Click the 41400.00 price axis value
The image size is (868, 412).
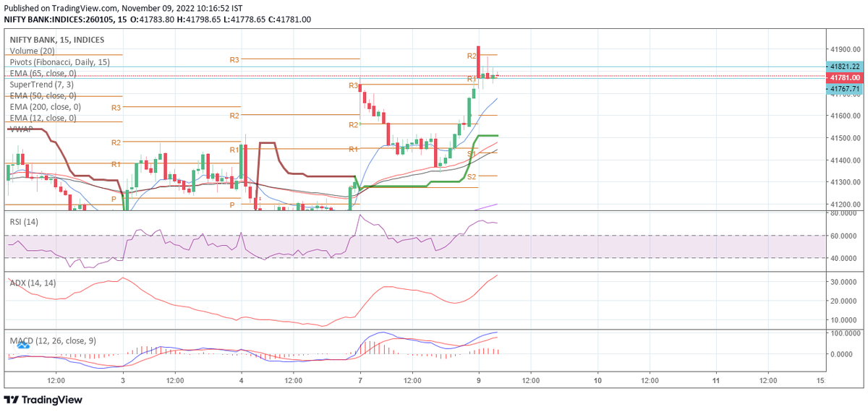tap(846, 160)
